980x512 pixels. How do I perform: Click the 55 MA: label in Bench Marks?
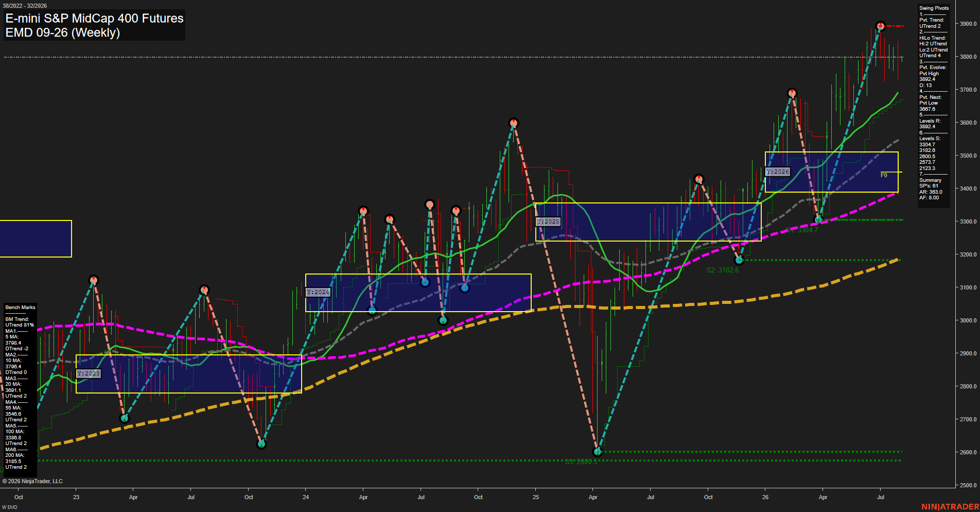[13, 408]
